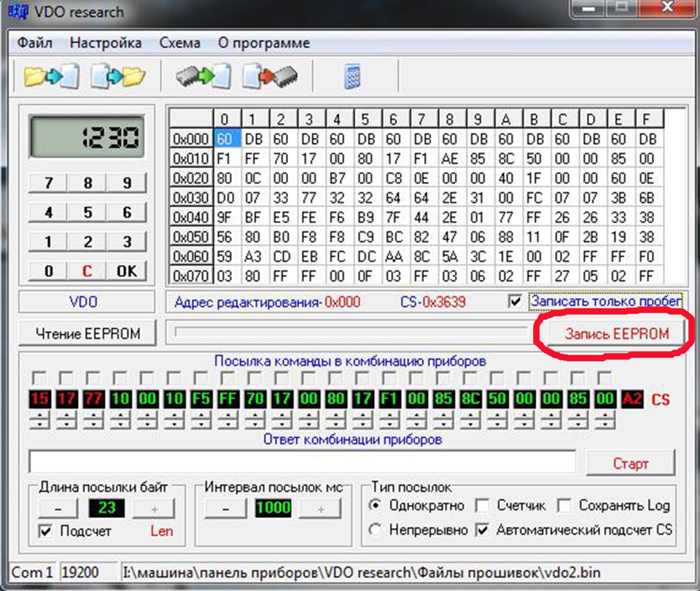This screenshot has height=591, width=700.
Task: Select the highlighted cell 60 at 0x000
Action: coord(227,139)
